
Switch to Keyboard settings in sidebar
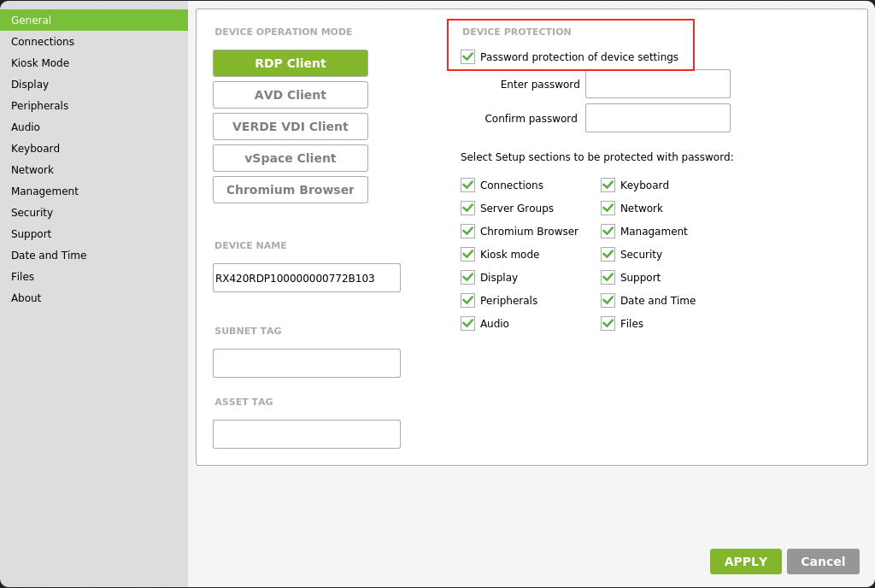click(x=94, y=149)
